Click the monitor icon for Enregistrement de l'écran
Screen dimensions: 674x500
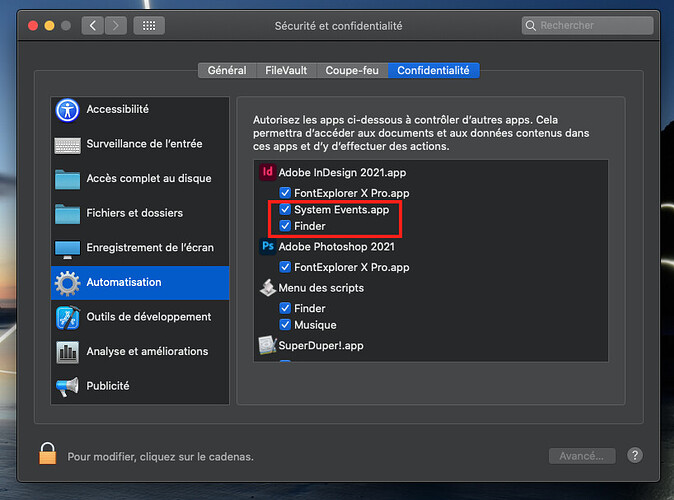(x=67, y=249)
